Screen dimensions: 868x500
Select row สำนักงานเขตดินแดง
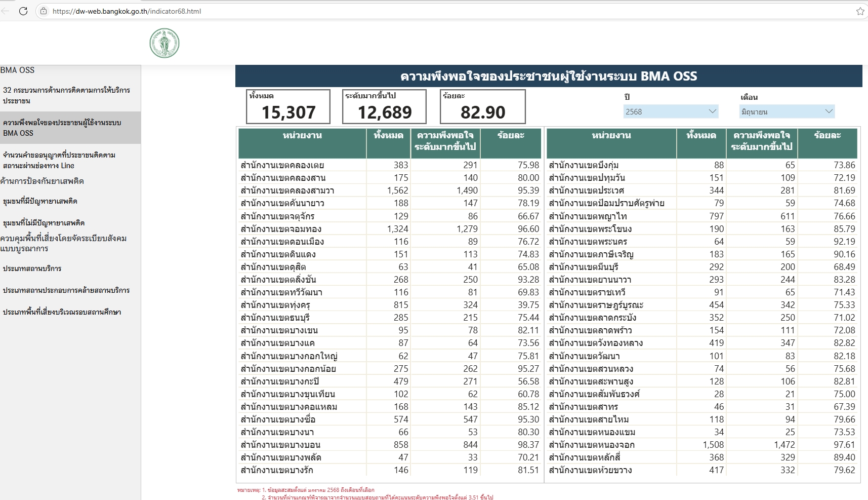pos(390,254)
